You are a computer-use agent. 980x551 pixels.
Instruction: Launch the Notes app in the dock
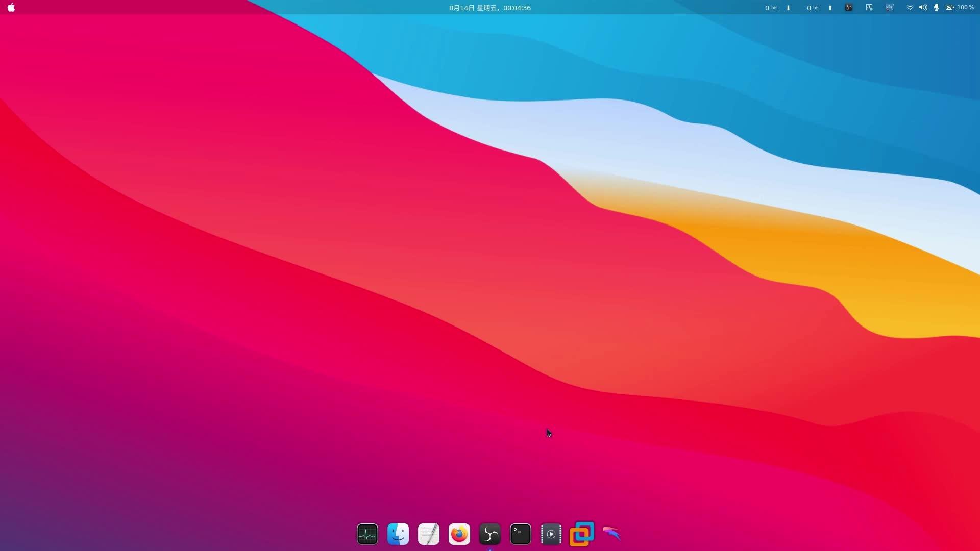(428, 534)
